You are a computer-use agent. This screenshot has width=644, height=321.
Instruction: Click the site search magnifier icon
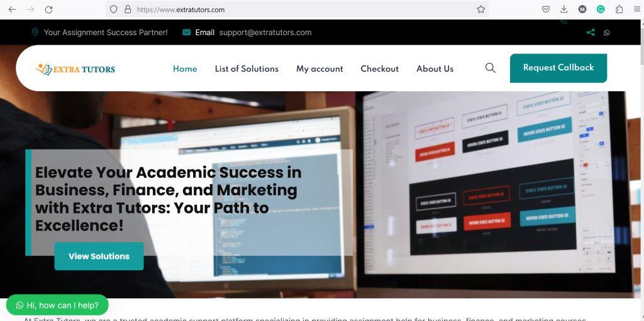[x=490, y=68]
